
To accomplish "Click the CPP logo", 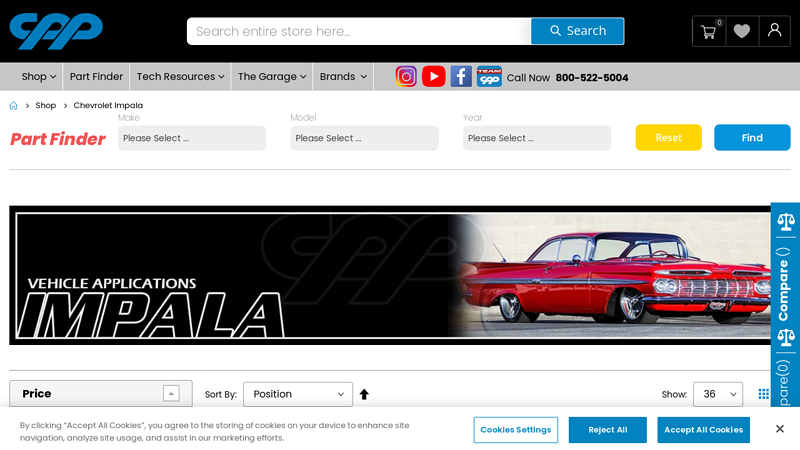I will click(56, 31).
